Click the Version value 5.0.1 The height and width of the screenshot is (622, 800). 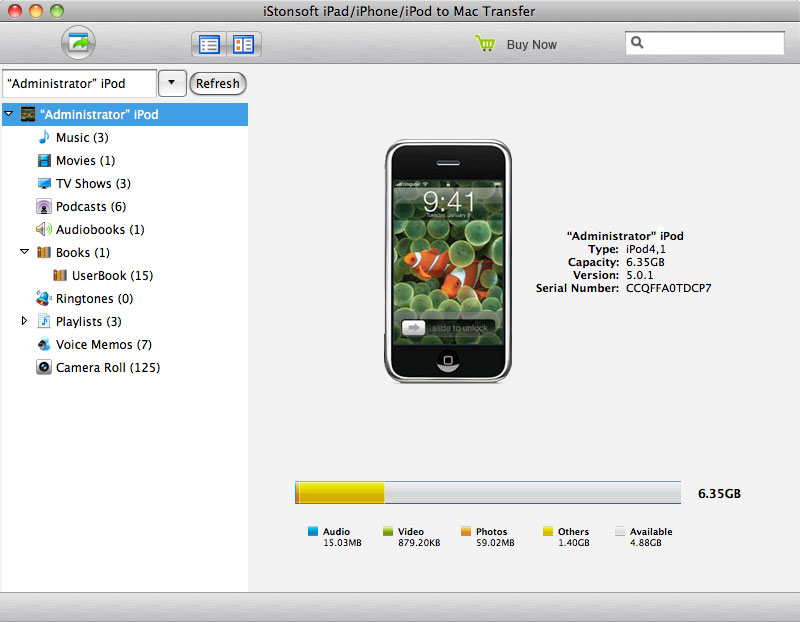point(639,275)
